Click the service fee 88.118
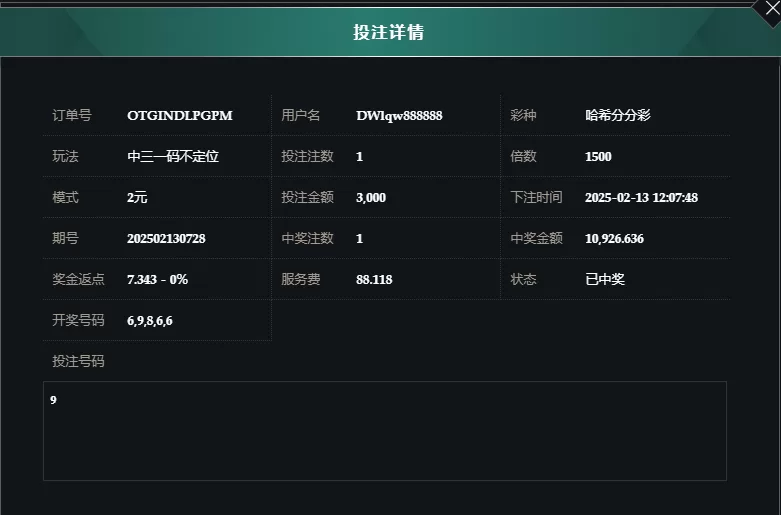The image size is (781, 515). pyautogui.click(x=374, y=279)
